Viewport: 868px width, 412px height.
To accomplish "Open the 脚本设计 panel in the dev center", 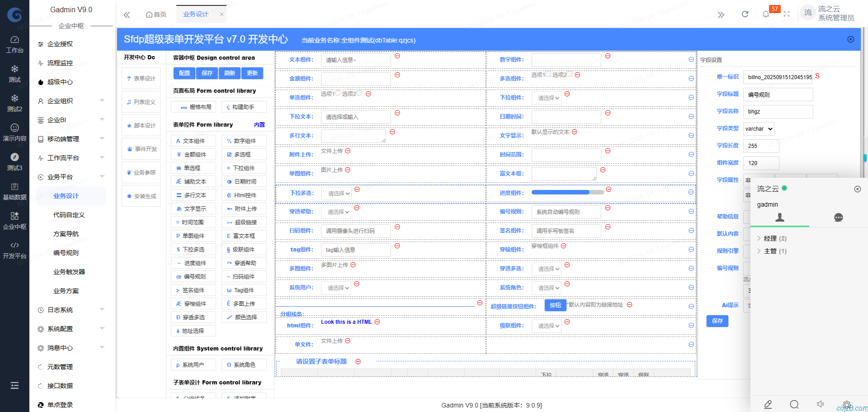I will (x=141, y=125).
